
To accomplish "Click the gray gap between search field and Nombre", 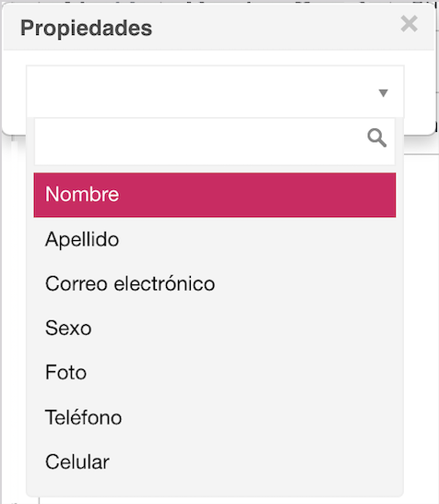I will point(215,169).
